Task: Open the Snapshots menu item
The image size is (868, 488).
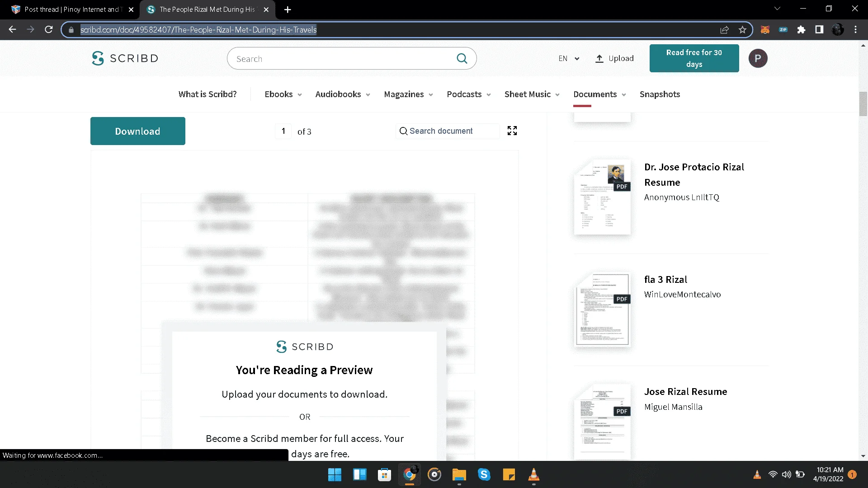Action: click(x=660, y=94)
